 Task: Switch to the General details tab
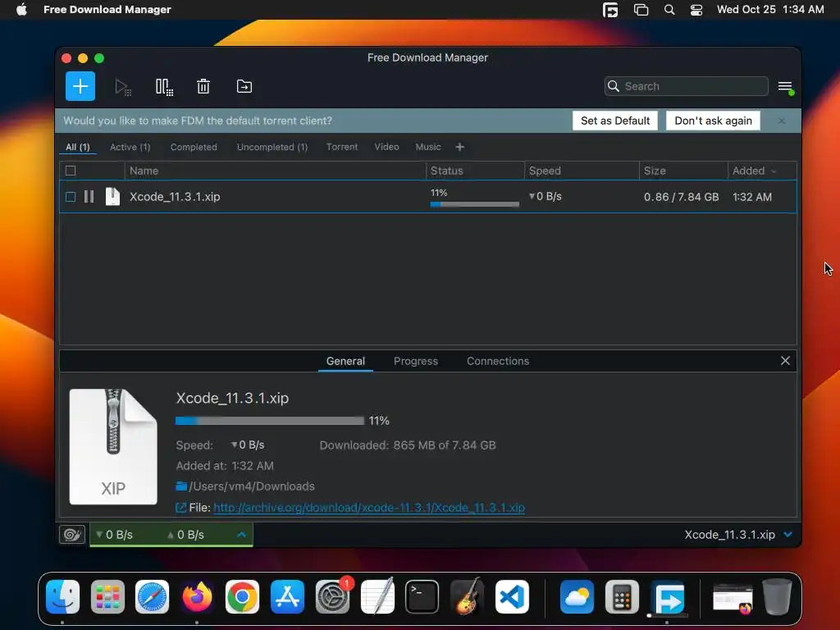[x=345, y=361]
